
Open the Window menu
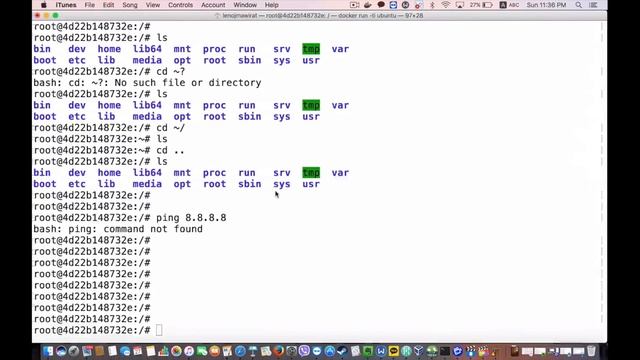(245, 5)
